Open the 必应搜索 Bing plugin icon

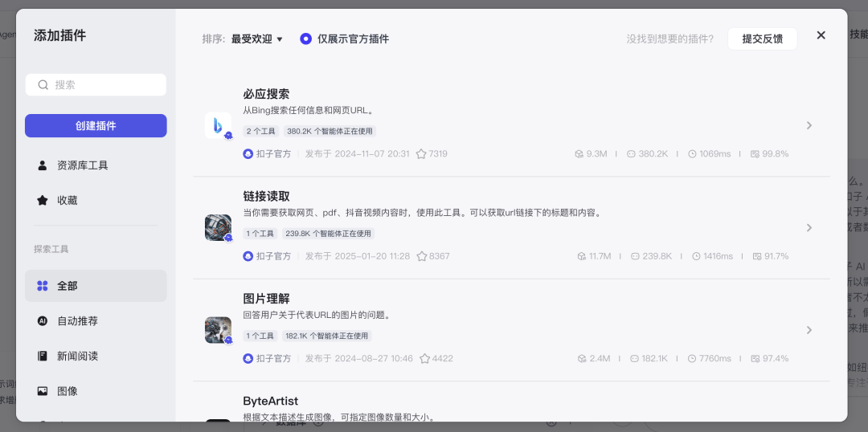(218, 125)
